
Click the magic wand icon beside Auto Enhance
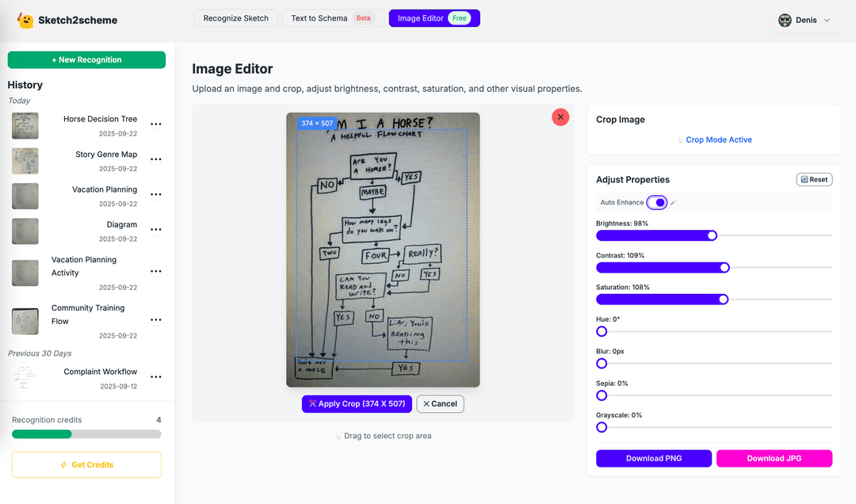(x=674, y=202)
